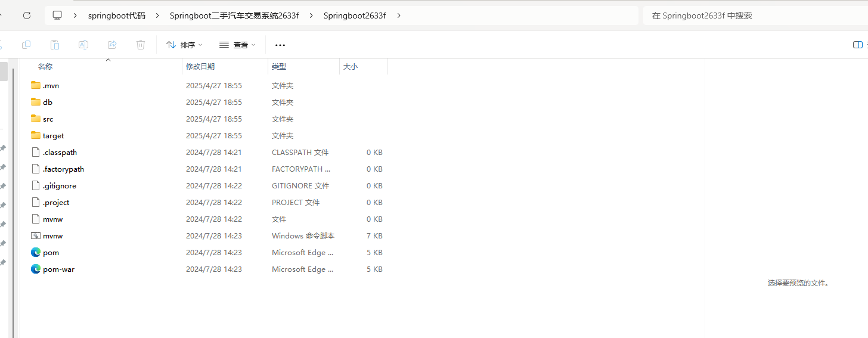Expand the chevron after springboot代码
The height and width of the screenshot is (338, 868).
157,15
